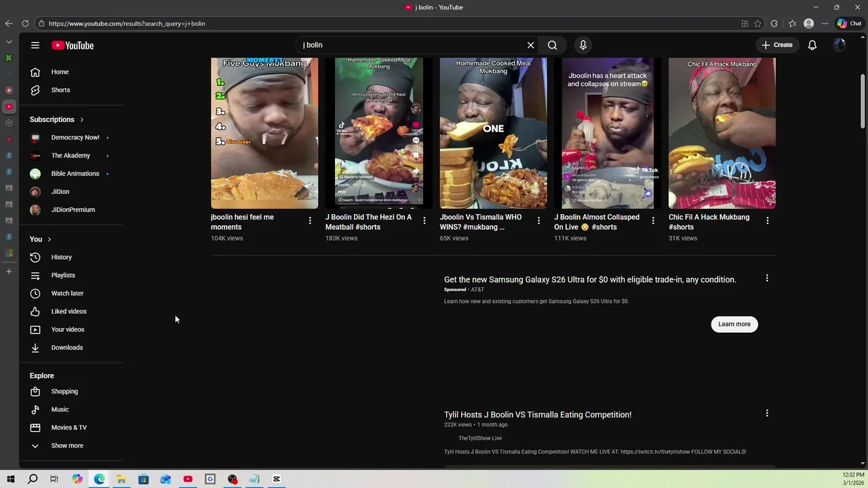The height and width of the screenshot is (488, 868).
Task: Open CapCut from the taskbar
Action: point(277,479)
